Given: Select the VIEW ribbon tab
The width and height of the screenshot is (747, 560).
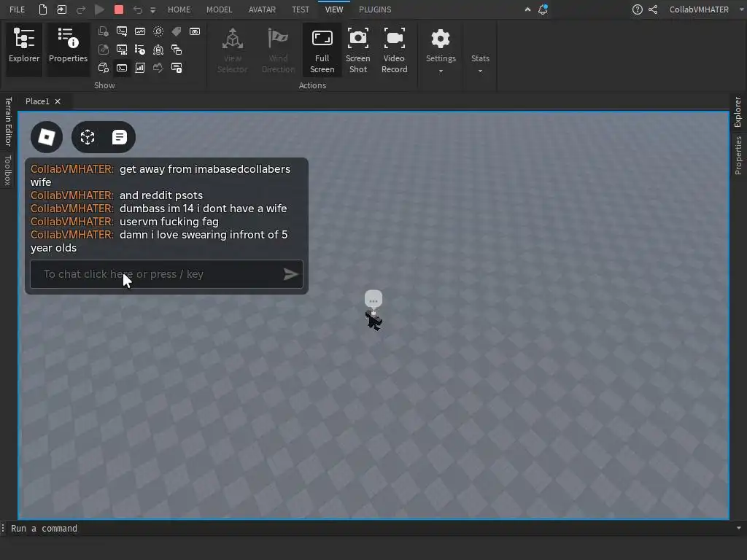Looking at the screenshot, I should tap(334, 9).
